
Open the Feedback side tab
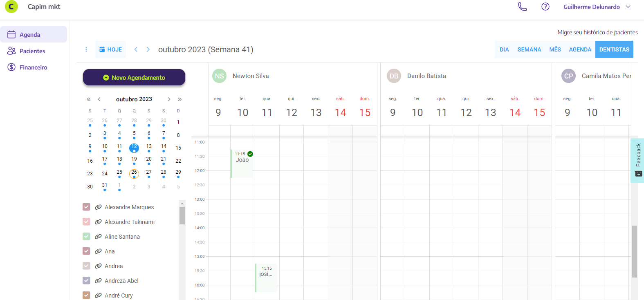(x=638, y=160)
